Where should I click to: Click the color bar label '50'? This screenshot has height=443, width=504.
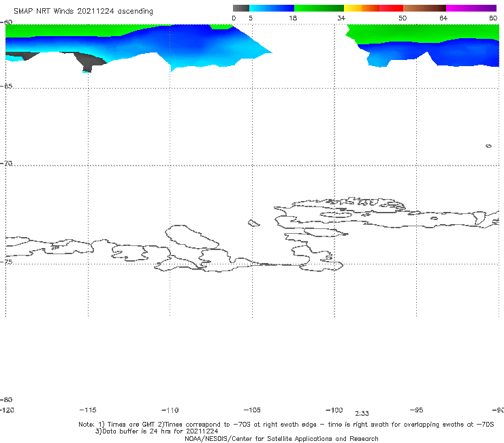403,18
